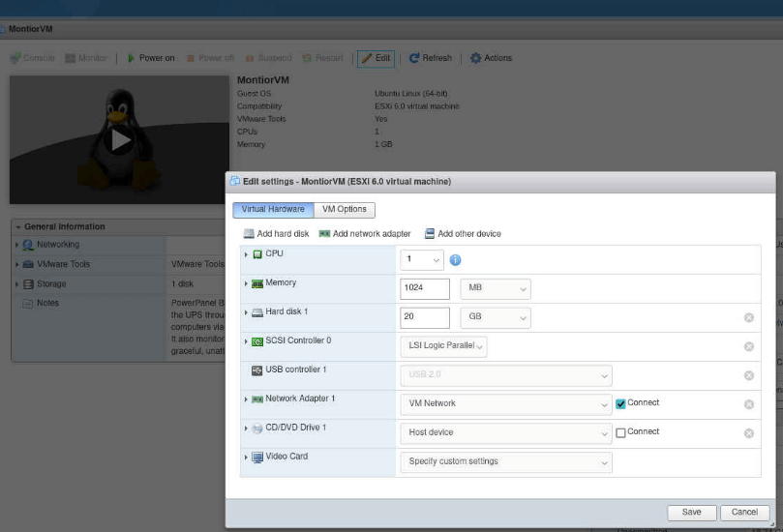Switch to the VM Options tab
The width and height of the screenshot is (783, 532).
pos(345,210)
